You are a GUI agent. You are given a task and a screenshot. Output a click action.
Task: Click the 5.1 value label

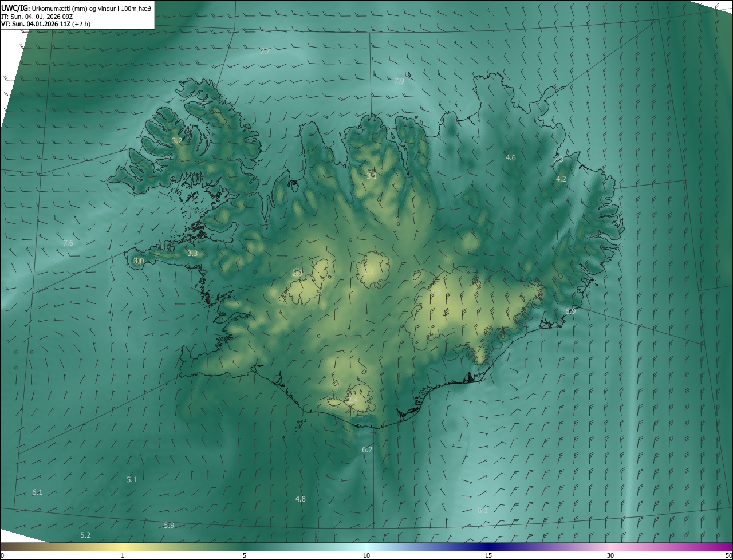[x=132, y=479]
